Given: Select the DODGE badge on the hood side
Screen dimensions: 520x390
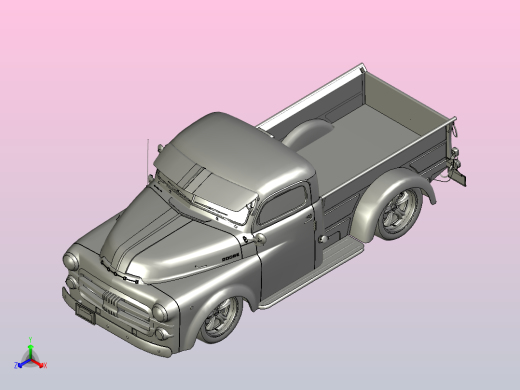Looking at the screenshot, I should pyautogui.click(x=231, y=257).
